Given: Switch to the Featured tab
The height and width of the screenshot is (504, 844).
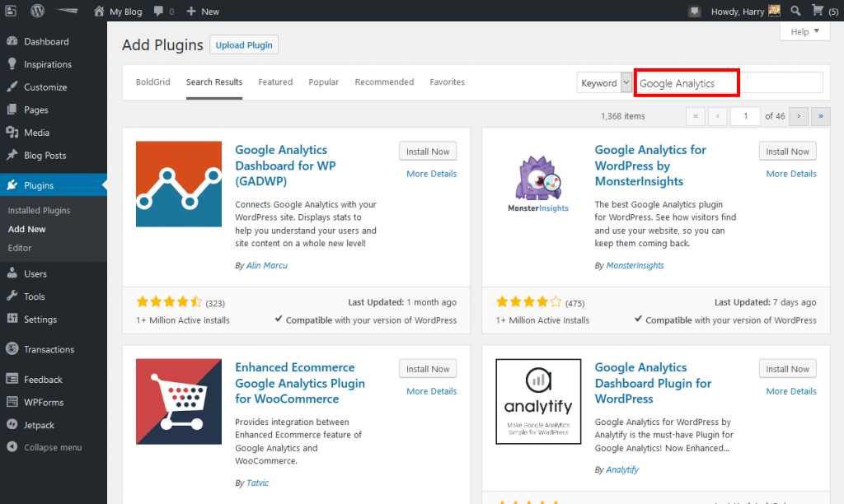Looking at the screenshot, I should [275, 82].
